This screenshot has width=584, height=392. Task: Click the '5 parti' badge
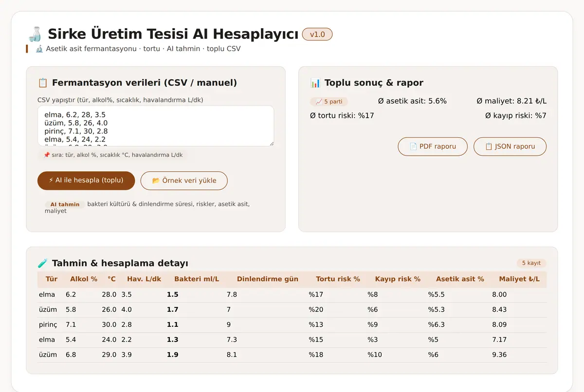pos(329,102)
